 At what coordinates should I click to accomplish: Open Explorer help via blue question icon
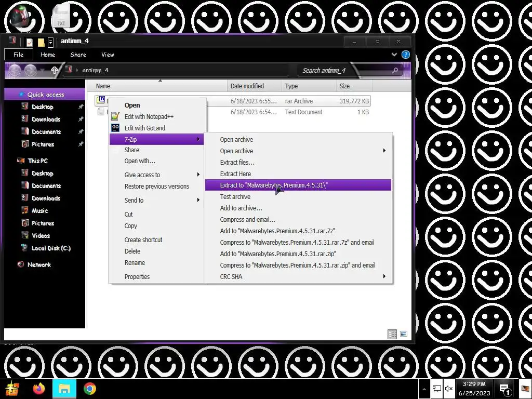point(405,54)
